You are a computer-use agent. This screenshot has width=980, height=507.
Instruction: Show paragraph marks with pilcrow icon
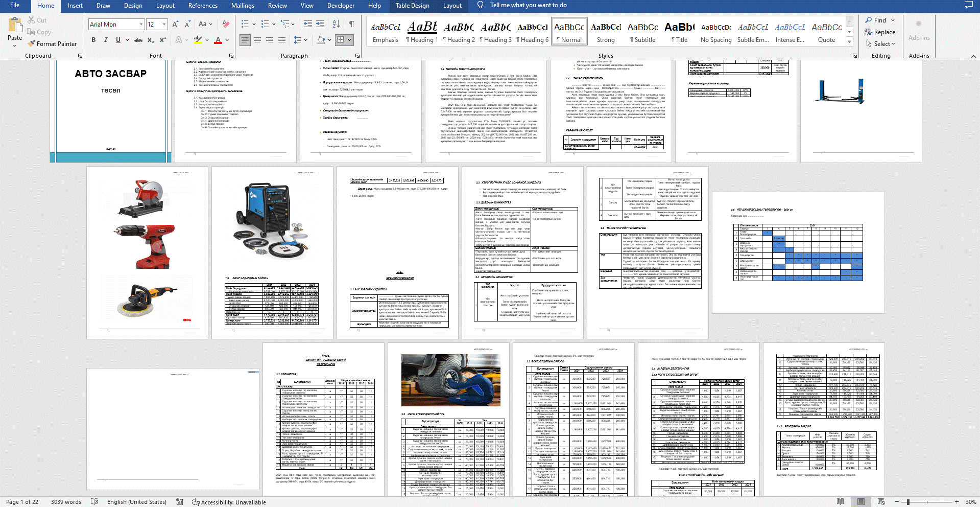[x=352, y=24]
